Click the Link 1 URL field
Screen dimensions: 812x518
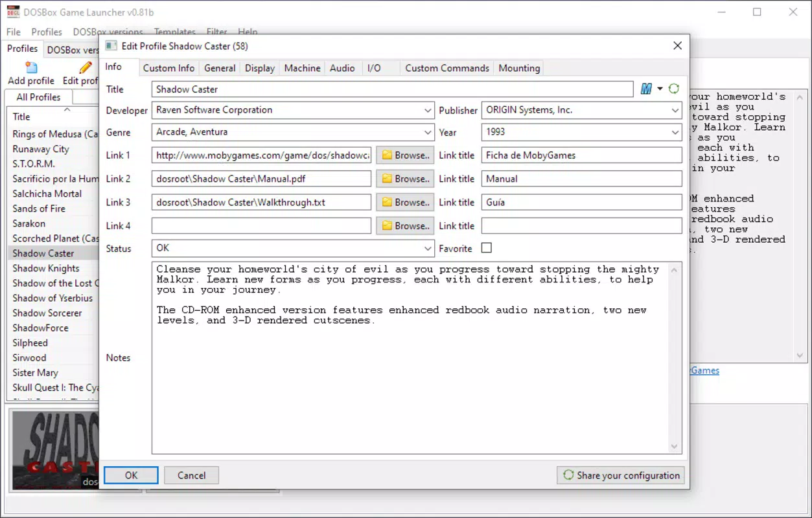click(261, 155)
